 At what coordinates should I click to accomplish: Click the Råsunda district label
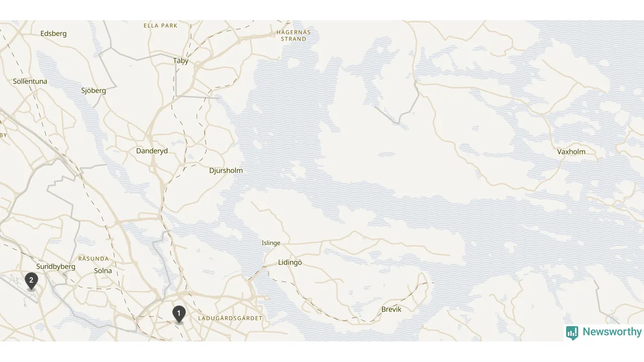pos(94,258)
